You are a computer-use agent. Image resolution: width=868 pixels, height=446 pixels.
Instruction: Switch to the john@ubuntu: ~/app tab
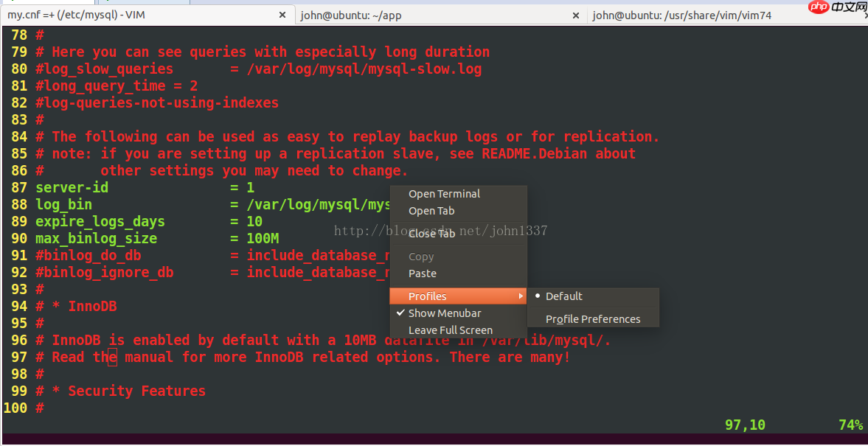click(351, 15)
